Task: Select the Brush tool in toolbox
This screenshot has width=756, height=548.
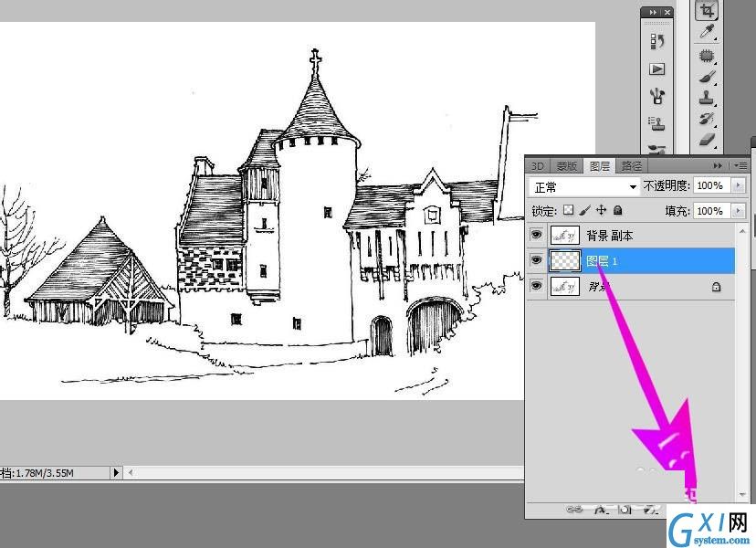Action: click(x=707, y=78)
